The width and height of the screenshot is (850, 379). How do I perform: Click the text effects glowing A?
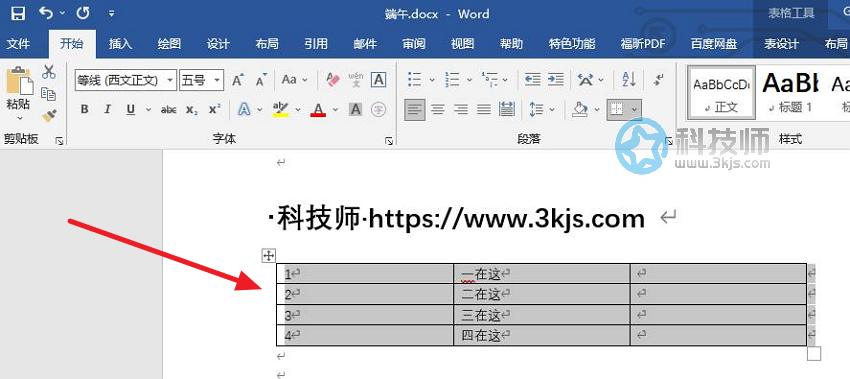click(244, 110)
